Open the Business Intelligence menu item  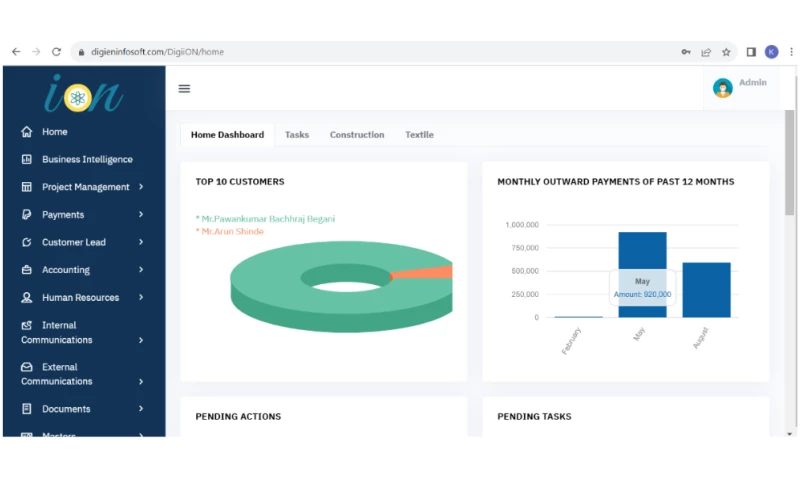87,159
